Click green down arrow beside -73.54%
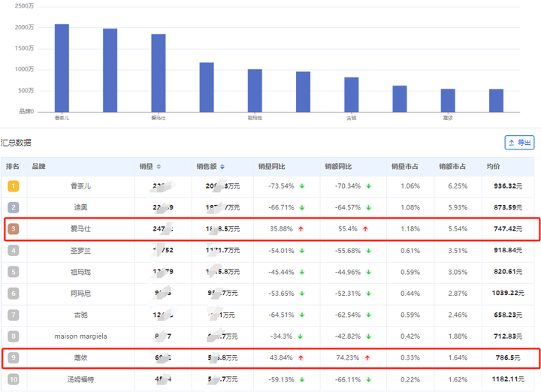Image resolution: width=541 pixels, height=392 pixels. (302, 186)
